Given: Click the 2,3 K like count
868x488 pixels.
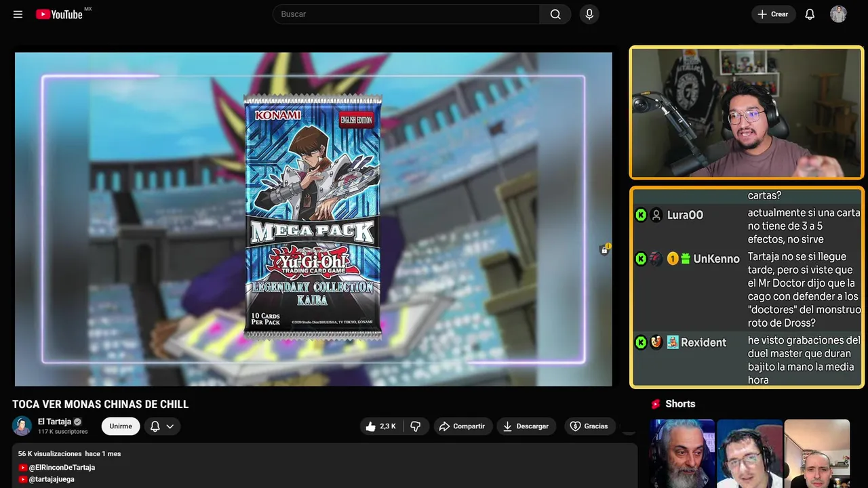Looking at the screenshot, I should [x=388, y=426].
